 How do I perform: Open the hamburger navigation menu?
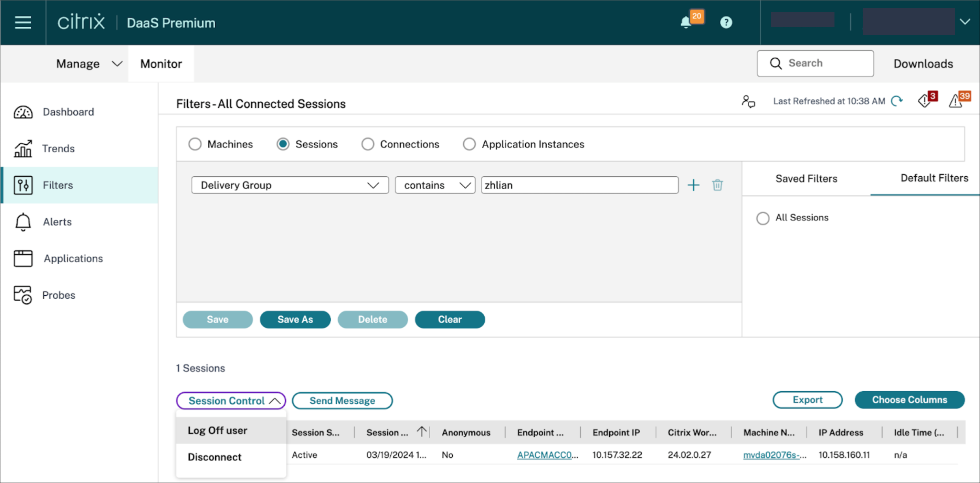coord(23,22)
